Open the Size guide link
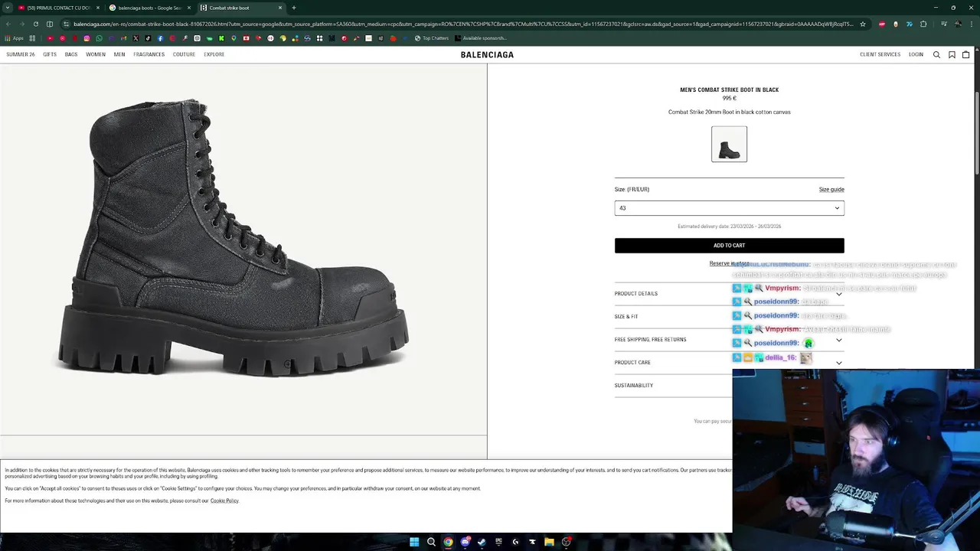Image resolution: width=980 pixels, height=551 pixels. click(x=831, y=190)
